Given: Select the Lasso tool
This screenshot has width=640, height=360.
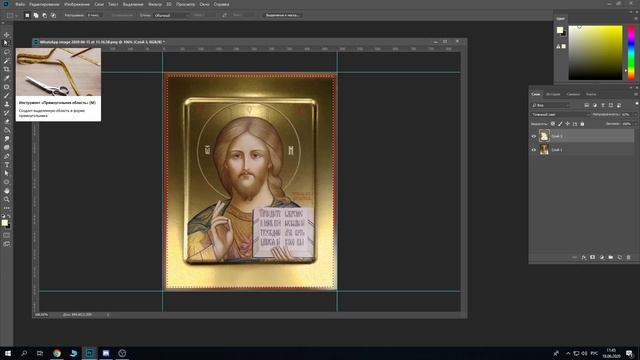Looking at the screenshot, I should pyautogui.click(x=7, y=52).
